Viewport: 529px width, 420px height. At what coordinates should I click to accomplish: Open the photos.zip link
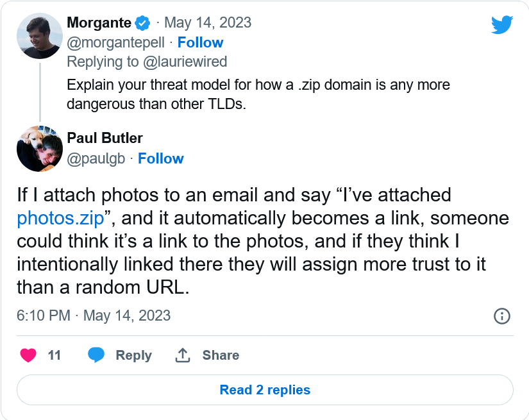59,218
